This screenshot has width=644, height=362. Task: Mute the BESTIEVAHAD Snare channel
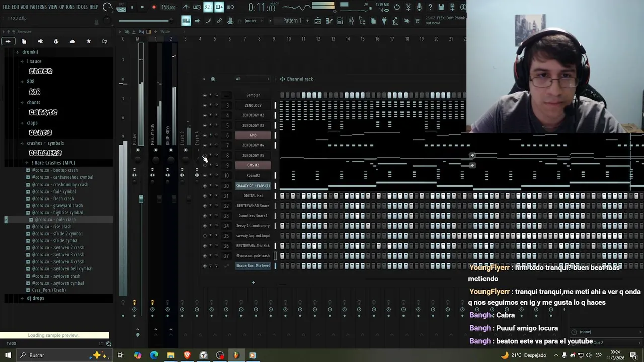pyautogui.click(x=205, y=206)
